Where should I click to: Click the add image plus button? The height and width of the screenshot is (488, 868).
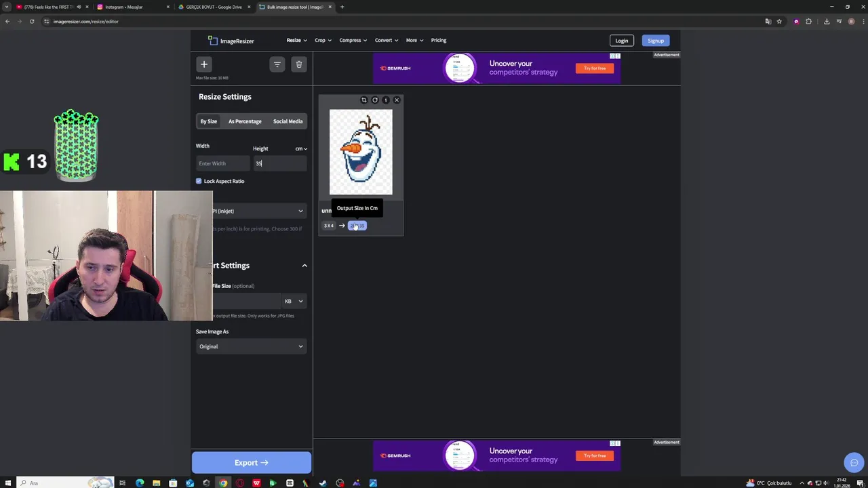tap(203, 64)
